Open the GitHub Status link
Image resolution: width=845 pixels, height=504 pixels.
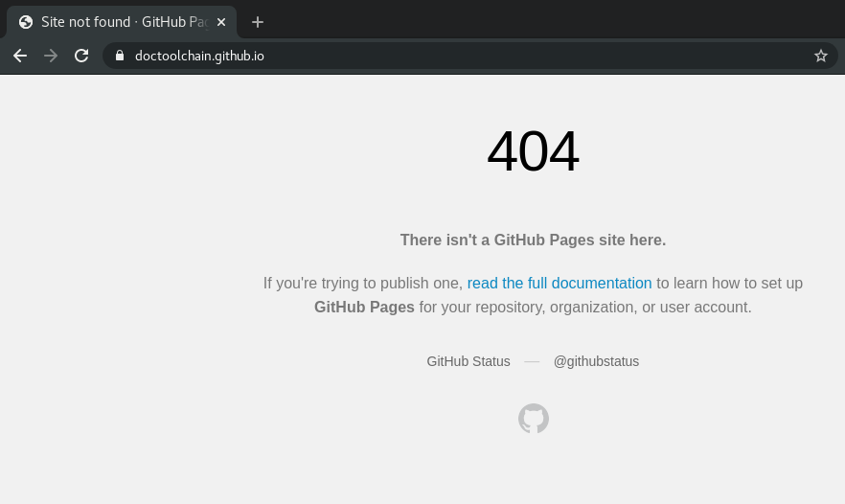coord(468,361)
